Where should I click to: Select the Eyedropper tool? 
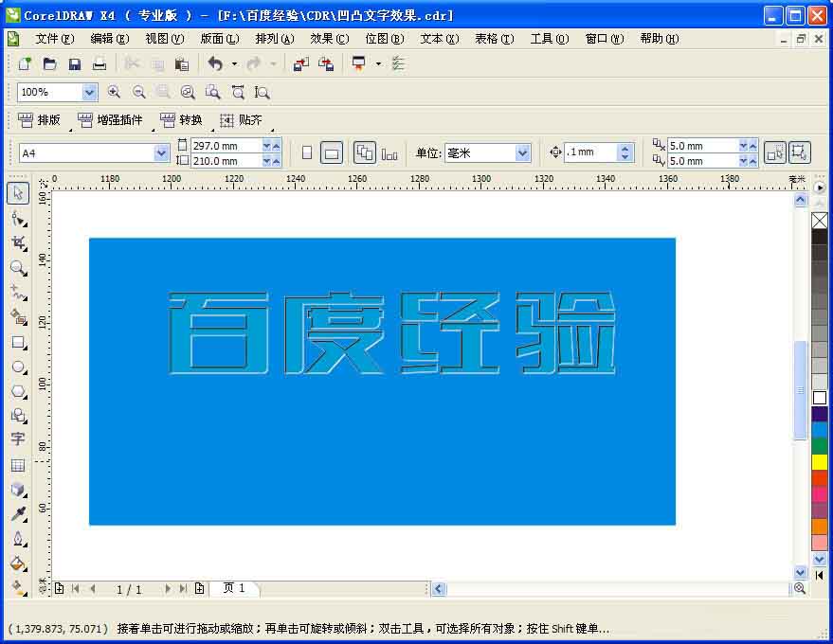pyautogui.click(x=18, y=514)
